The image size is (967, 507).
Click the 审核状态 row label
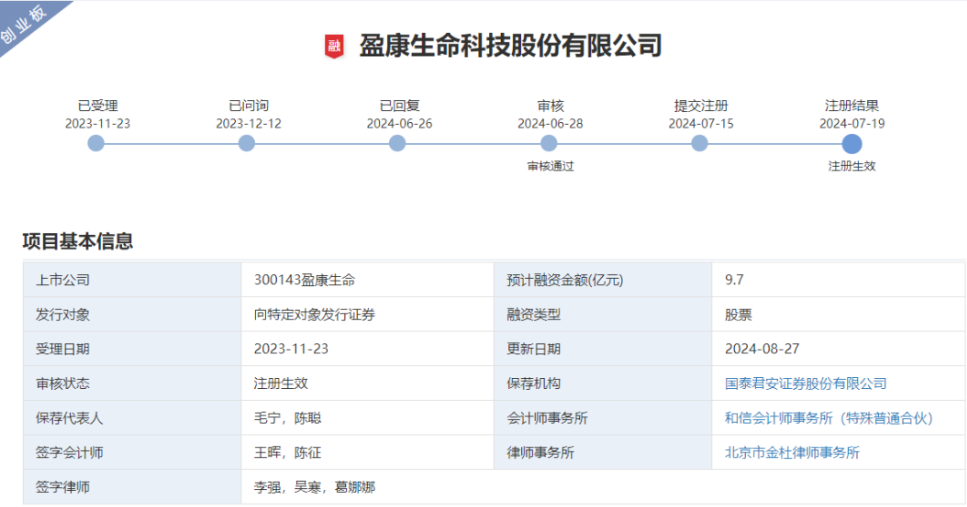click(x=63, y=384)
